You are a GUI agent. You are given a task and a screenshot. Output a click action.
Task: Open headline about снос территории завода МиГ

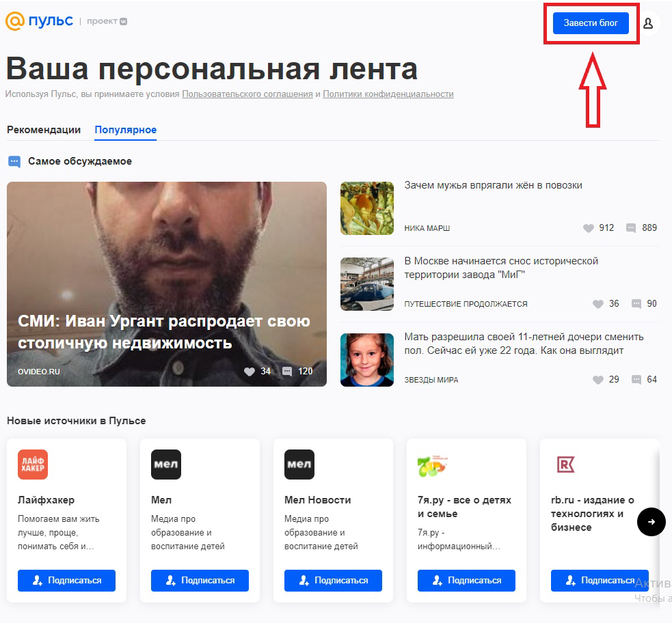[x=501, y=268]
